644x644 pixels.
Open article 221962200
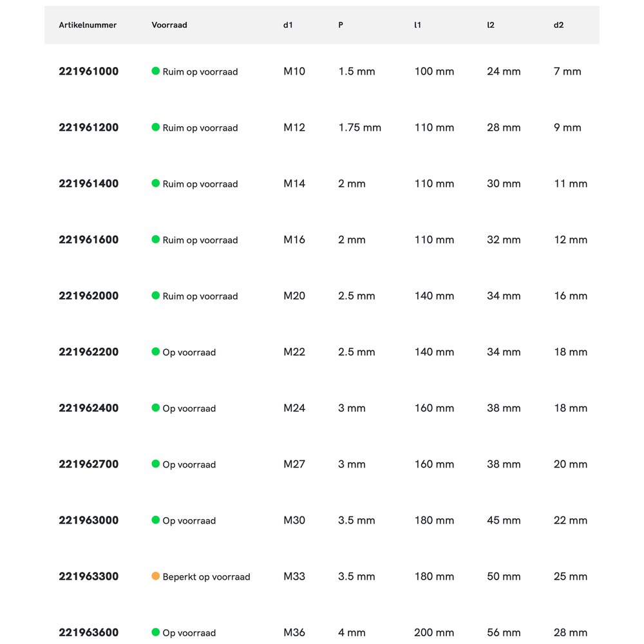(x=89, y=352)
